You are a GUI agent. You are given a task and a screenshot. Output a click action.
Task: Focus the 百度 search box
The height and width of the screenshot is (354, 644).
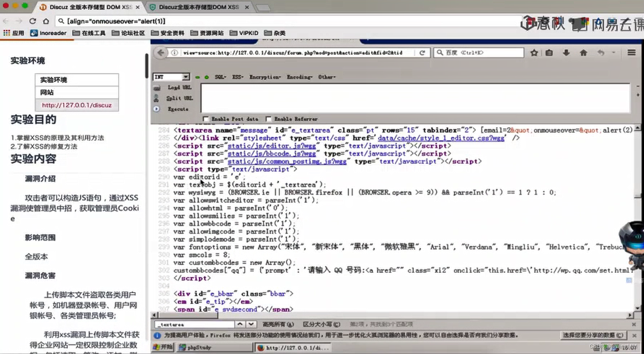[479, 53]
